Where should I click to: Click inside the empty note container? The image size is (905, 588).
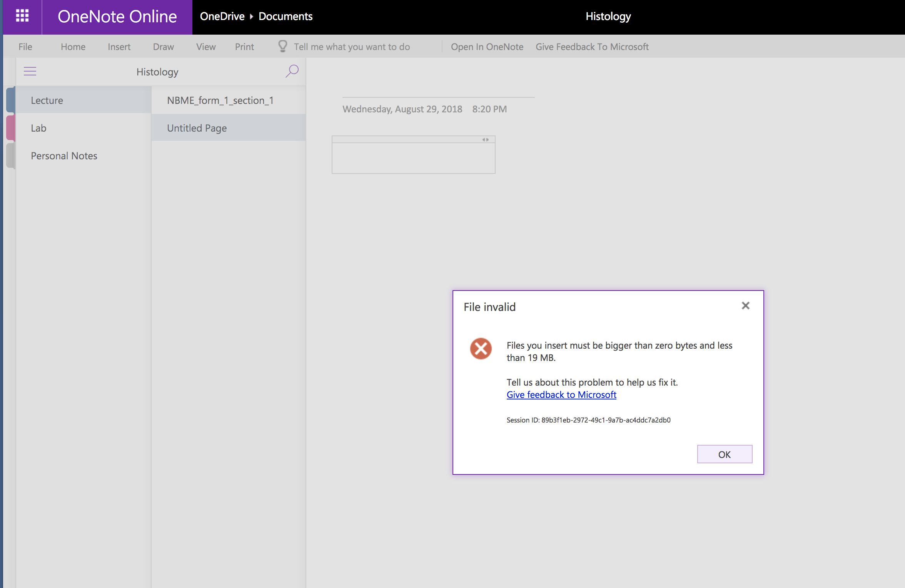tap(414, 158)
